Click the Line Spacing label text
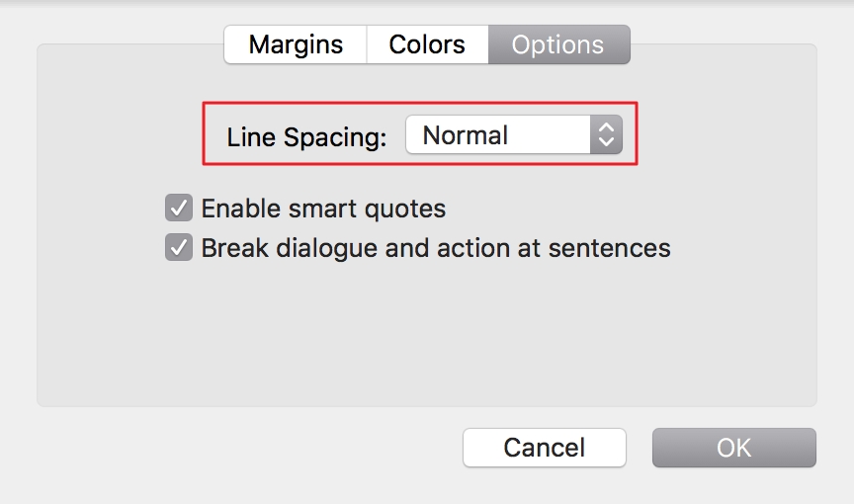 [306, 137]
